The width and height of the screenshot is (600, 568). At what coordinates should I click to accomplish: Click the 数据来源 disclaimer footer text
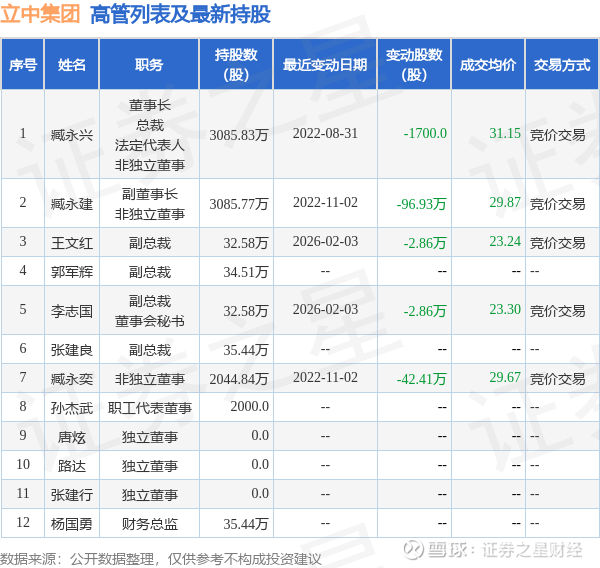(161, 559)
